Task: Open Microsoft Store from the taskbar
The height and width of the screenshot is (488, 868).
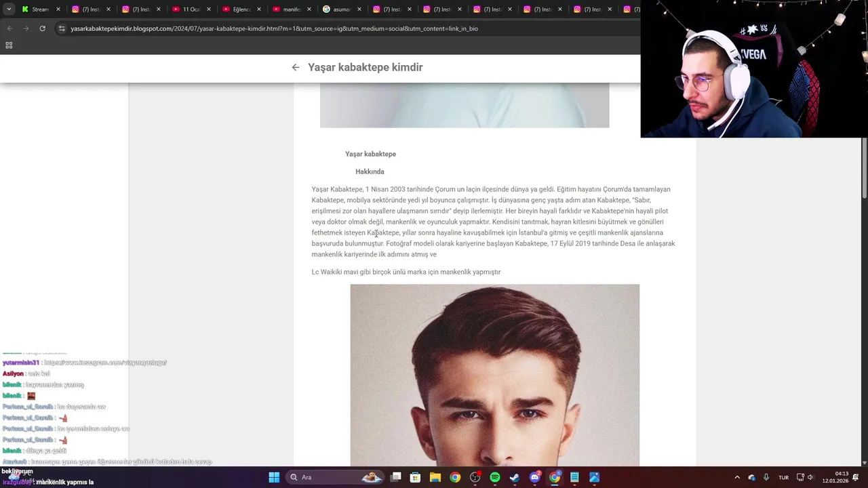Action: click(x=416, y=477)
